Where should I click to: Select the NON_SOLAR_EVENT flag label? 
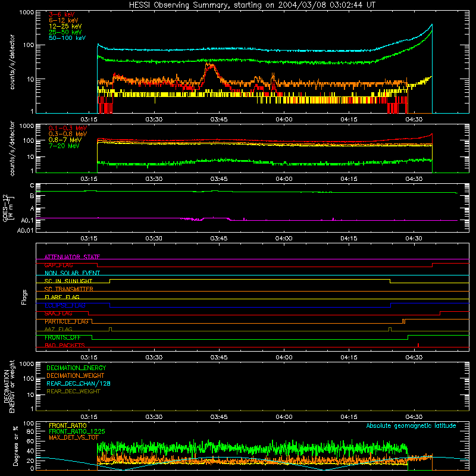(72, 273)
